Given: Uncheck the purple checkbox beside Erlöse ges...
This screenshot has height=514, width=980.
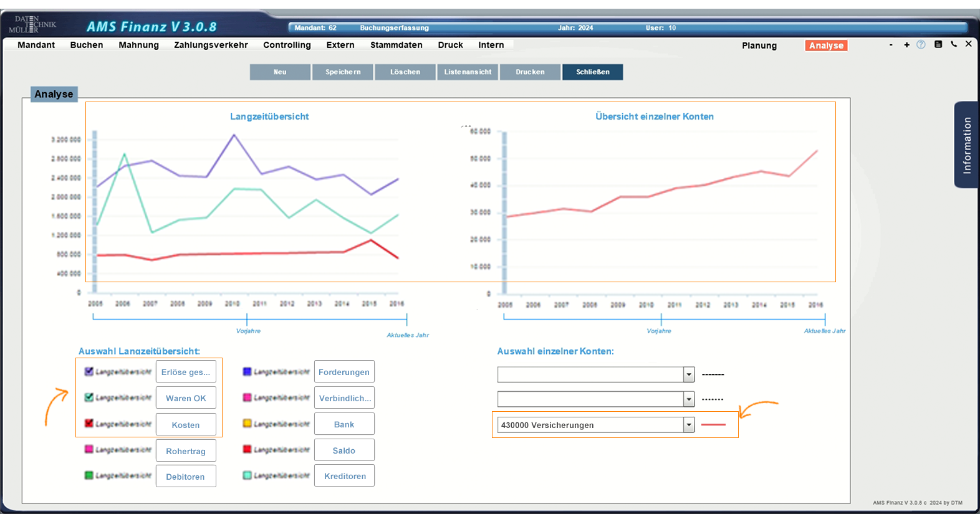Looking at the screenshot, I should [x=89, y=371].
